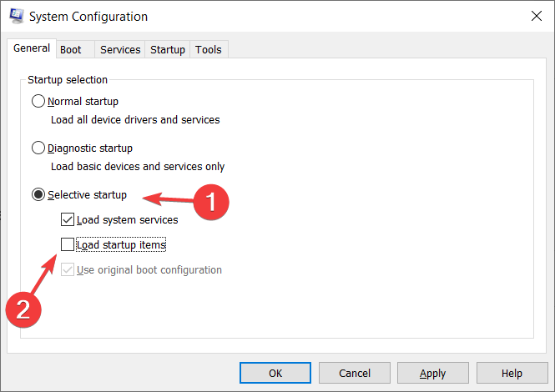This screenshot has height=392, width=555.
Task: Go to the Startup tab
Action: point(168,49)
